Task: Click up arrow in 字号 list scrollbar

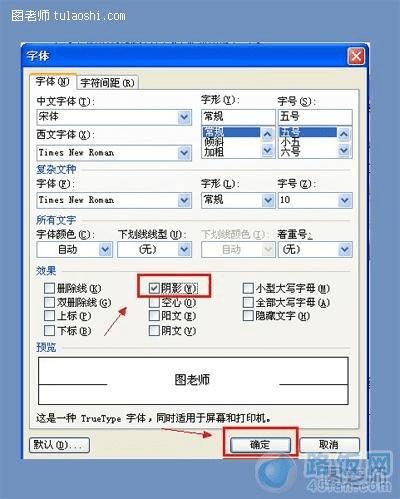Action: (x=344, y=134)
